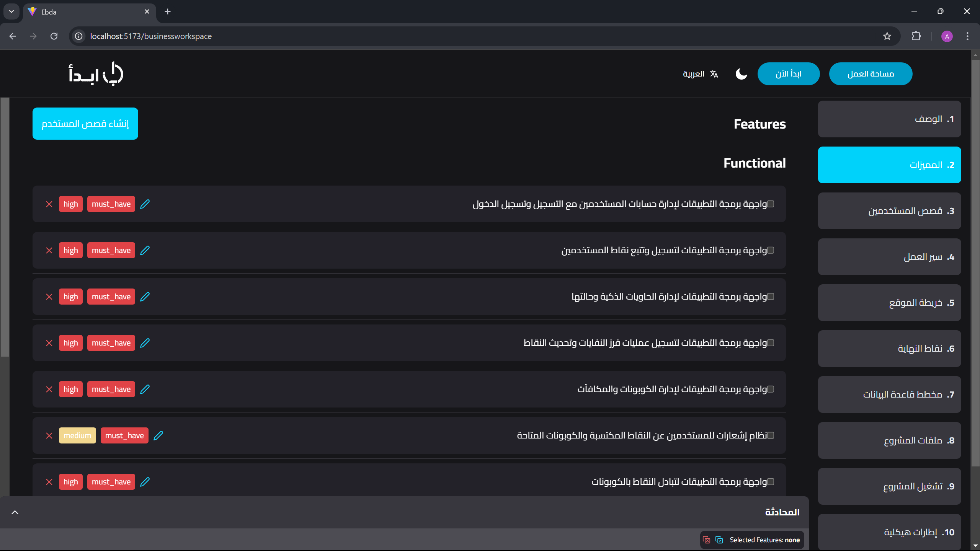Click the translate/language icon in the header
The height and width of the screenshot is (551, 980).
713,74
